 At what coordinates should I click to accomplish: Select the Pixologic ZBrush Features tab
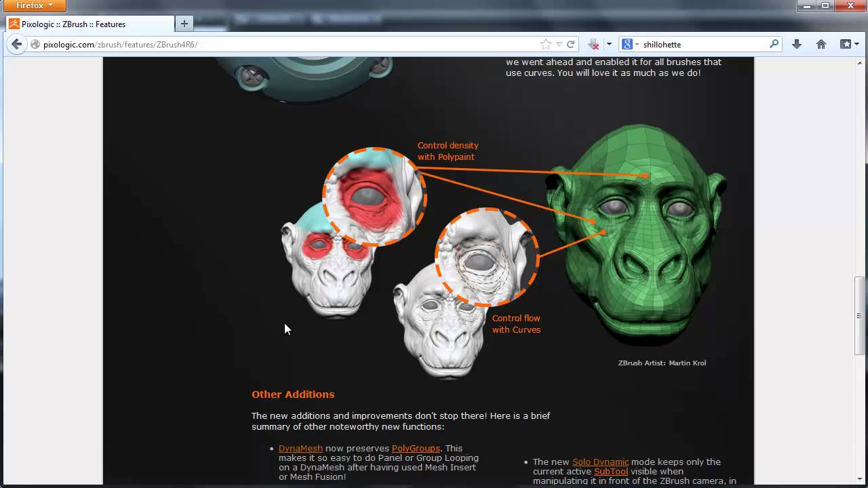(x=90, y=24)
